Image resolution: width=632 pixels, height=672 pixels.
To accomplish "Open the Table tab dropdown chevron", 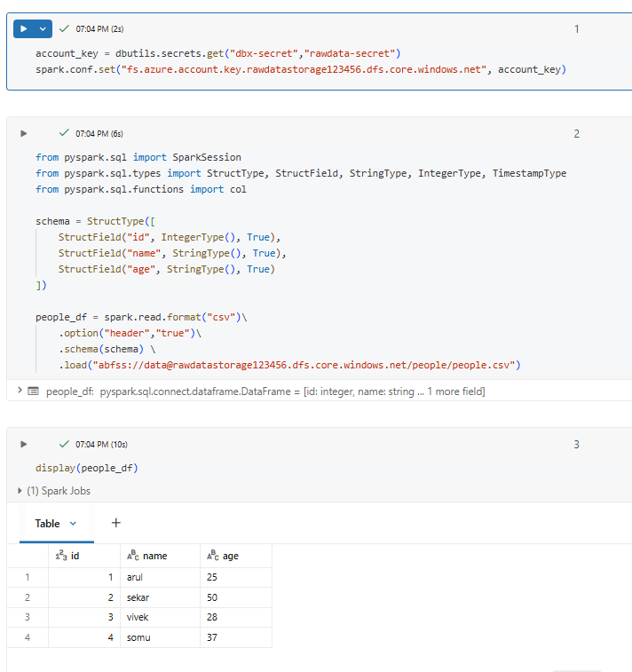I will (73, 524).
